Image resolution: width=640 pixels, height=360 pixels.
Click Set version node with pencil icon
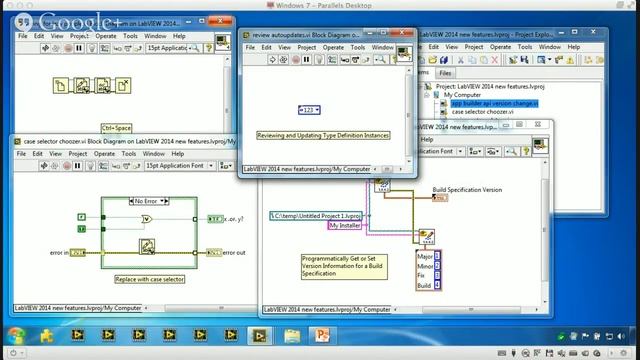[427, 237]
